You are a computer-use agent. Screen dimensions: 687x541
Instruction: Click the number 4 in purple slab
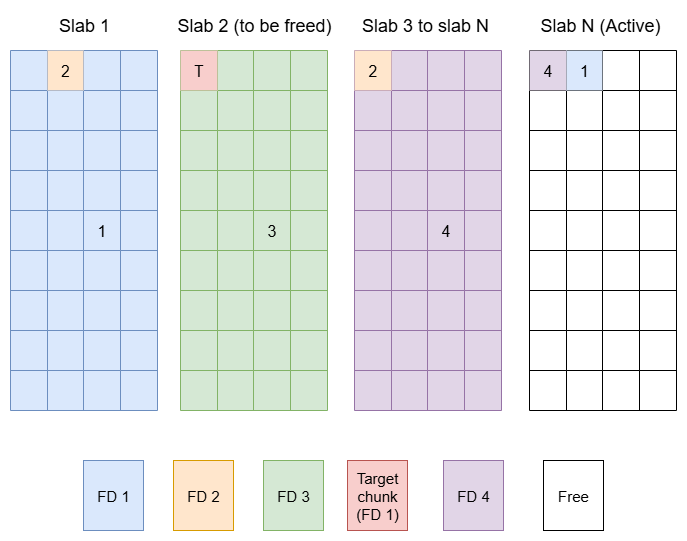click(x=446, y=231)
